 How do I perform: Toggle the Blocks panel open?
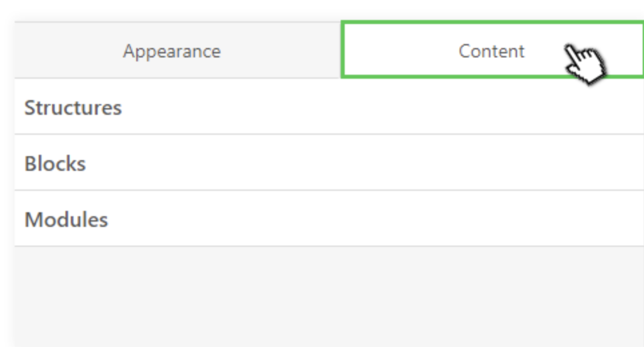tap(329, 162)
